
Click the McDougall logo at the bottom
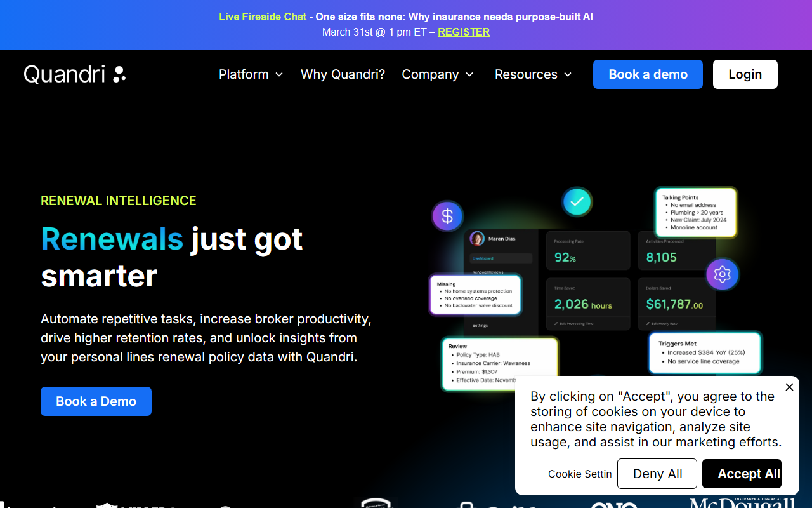pyautogui.click(x=742, y=503)
